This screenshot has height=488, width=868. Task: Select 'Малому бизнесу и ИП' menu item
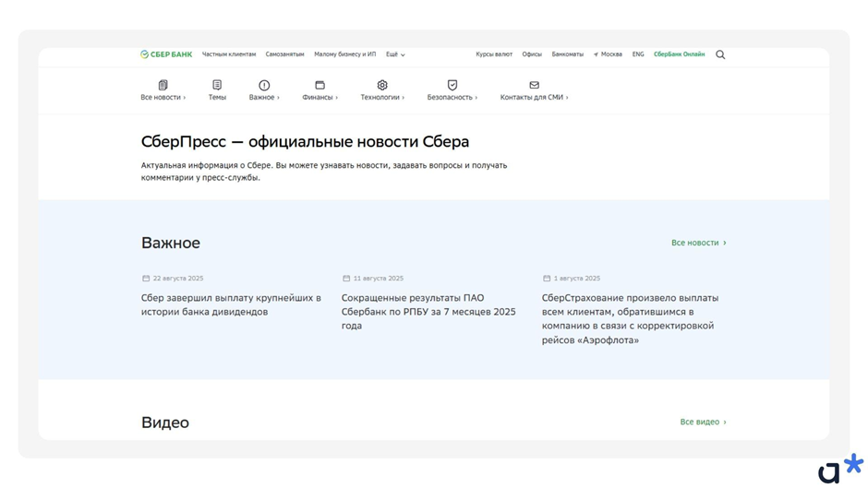(x=344, y=54)
